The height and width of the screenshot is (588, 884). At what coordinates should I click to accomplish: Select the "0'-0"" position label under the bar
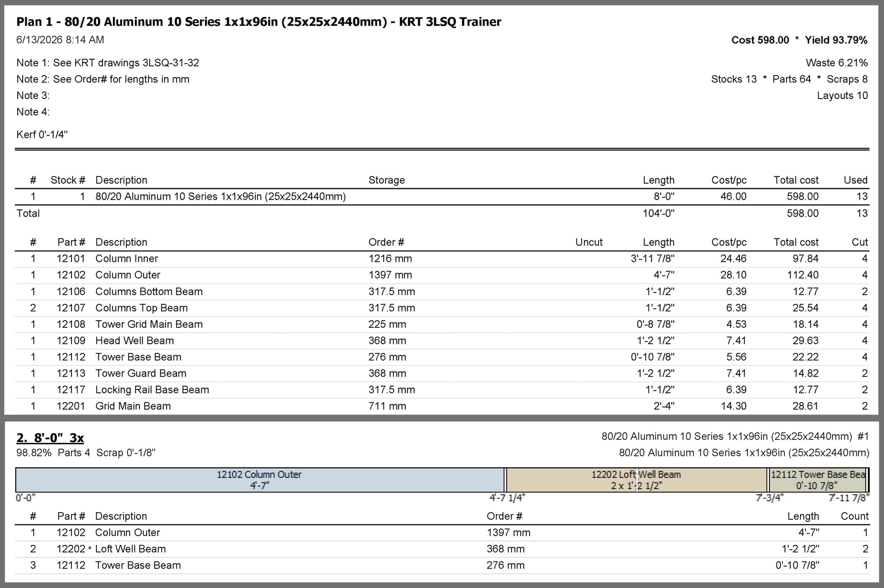[25, 498]
